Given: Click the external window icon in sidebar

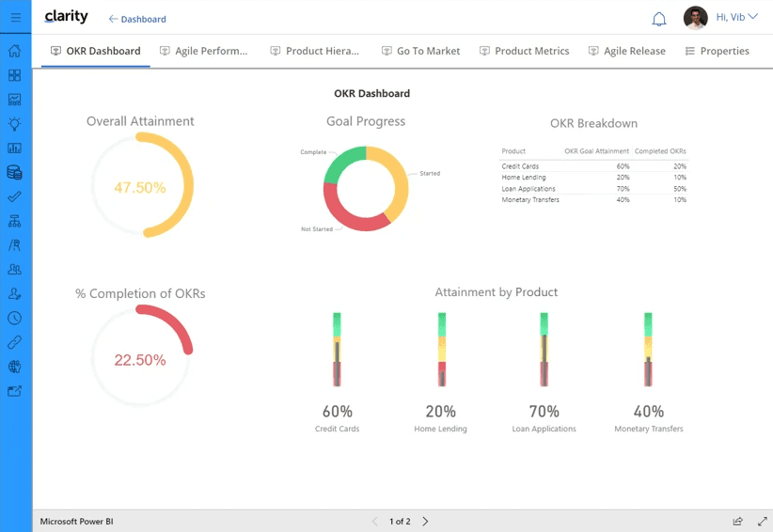Looking at the screenshot, I should [15, 391].
